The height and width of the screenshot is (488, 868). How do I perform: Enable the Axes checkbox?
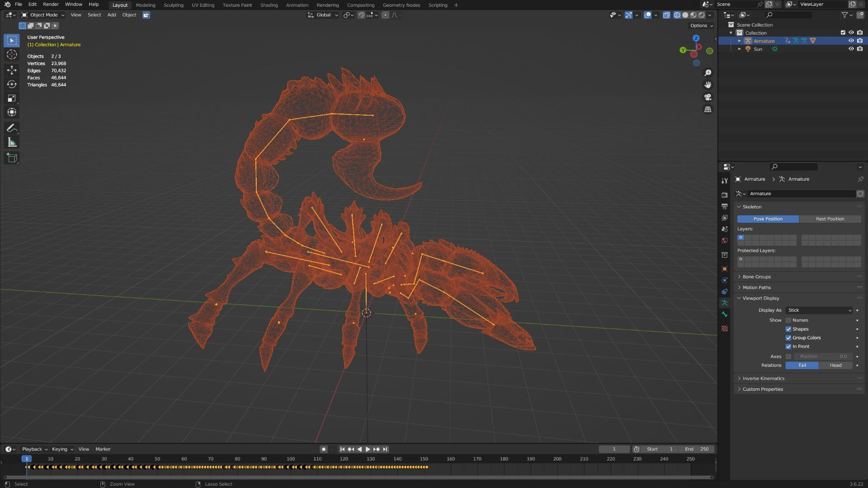pyautogui.click(x=788, y=357)
